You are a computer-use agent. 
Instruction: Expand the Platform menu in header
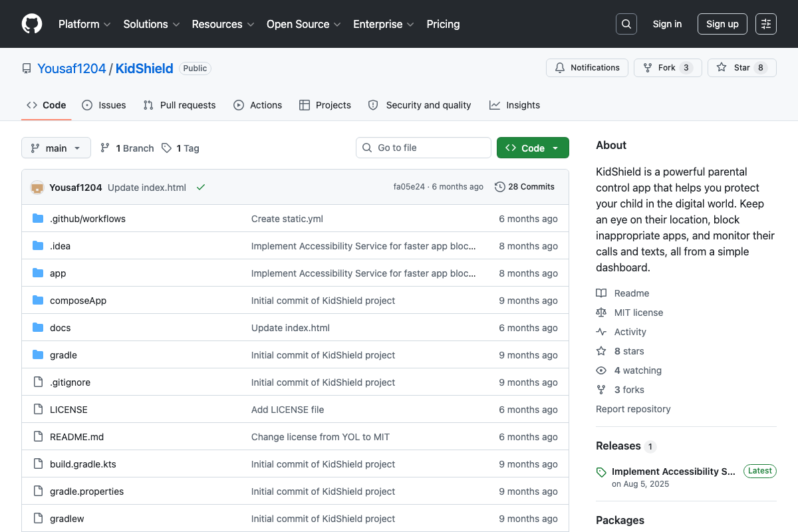click(x=84, y=24)
